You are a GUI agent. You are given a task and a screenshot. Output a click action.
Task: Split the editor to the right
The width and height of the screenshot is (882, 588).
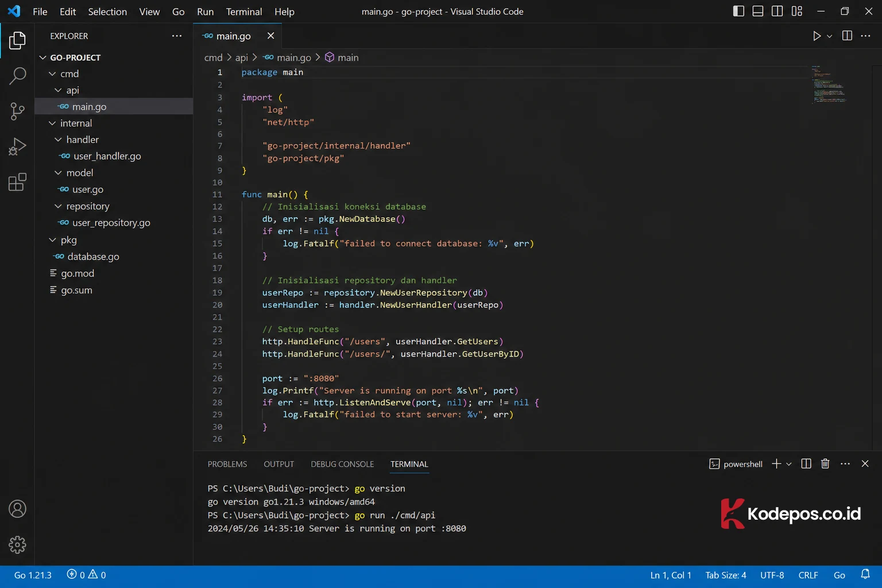[x=847, y=36]
